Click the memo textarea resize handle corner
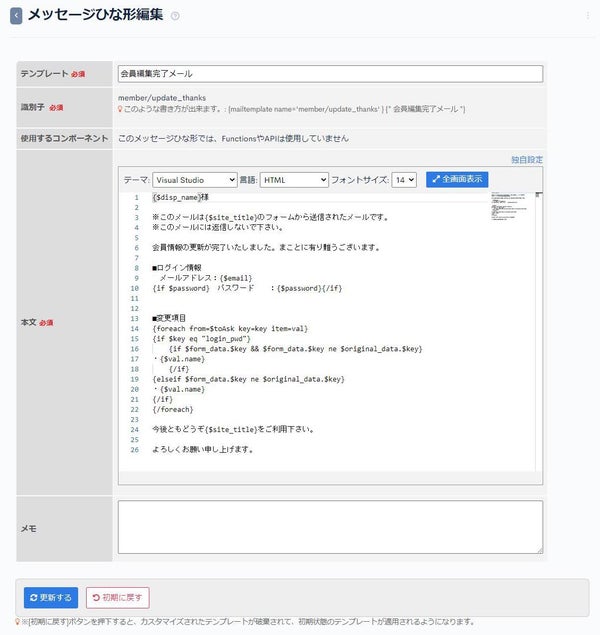This screenshot has width=600, height=635. tap(540, 550)
